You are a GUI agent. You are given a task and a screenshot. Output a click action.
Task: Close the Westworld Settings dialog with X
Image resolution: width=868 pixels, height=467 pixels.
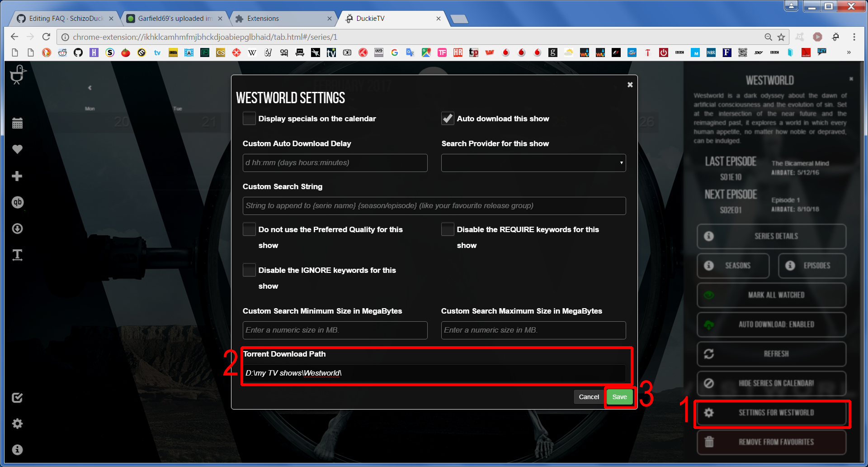[630, 85]
